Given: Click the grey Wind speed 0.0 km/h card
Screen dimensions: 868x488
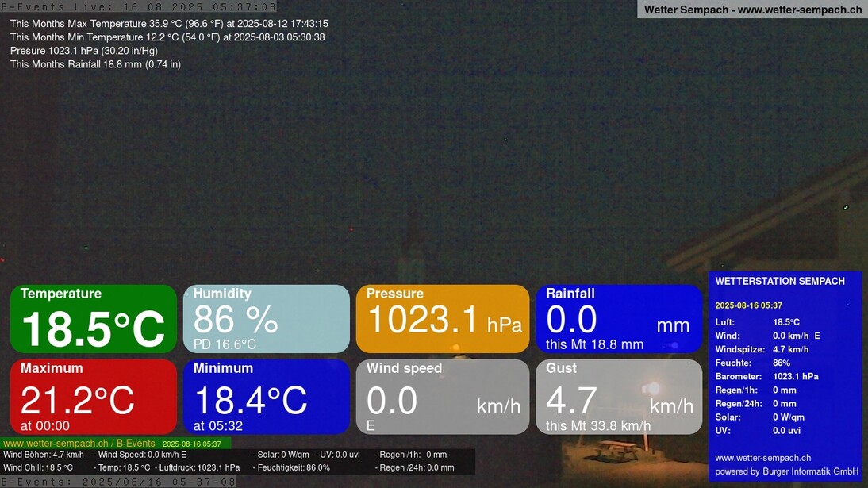Looking at the screenshot, I should (x=443, y=397).
